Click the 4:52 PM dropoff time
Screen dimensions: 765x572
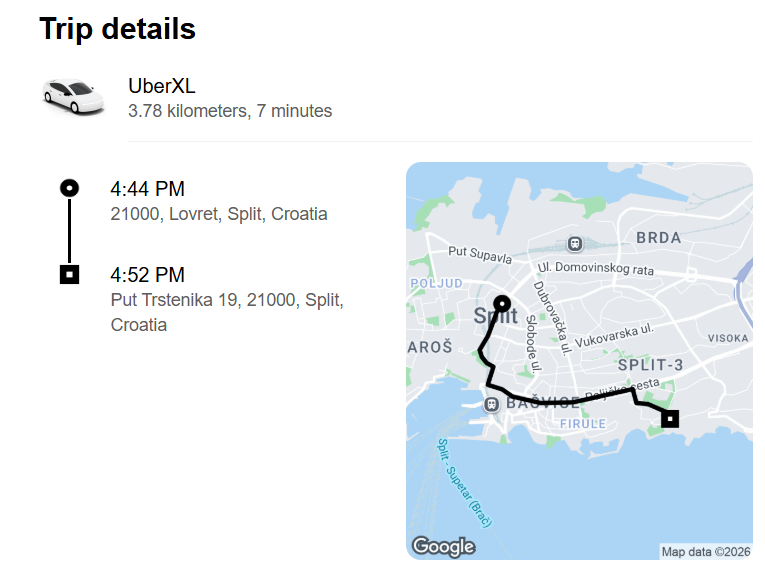[147, 275]
